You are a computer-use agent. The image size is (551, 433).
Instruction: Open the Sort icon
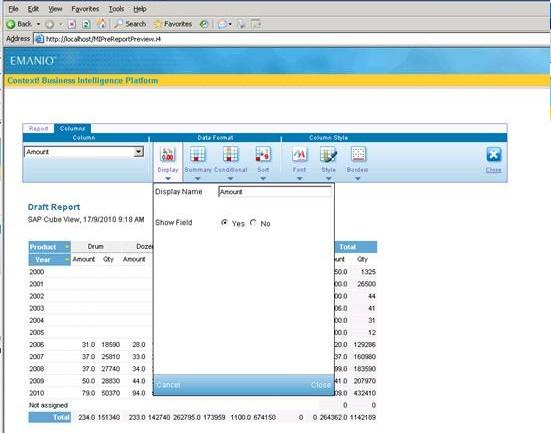tap(263, 154)
